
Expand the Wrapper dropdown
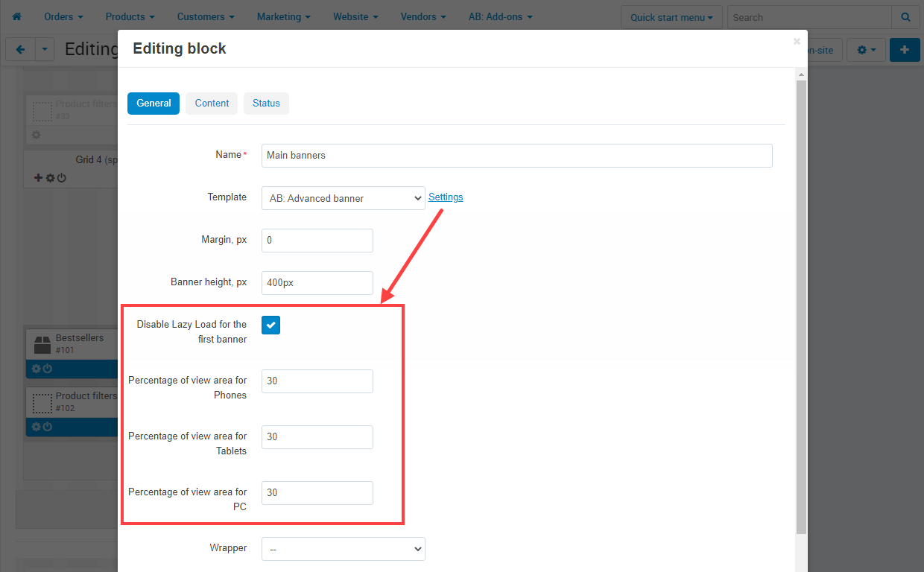343,549
